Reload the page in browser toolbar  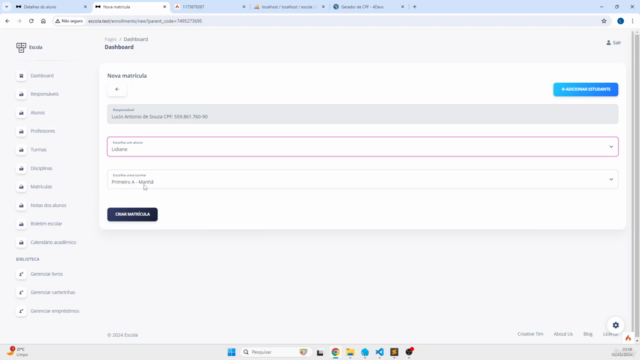coord(31,21)
